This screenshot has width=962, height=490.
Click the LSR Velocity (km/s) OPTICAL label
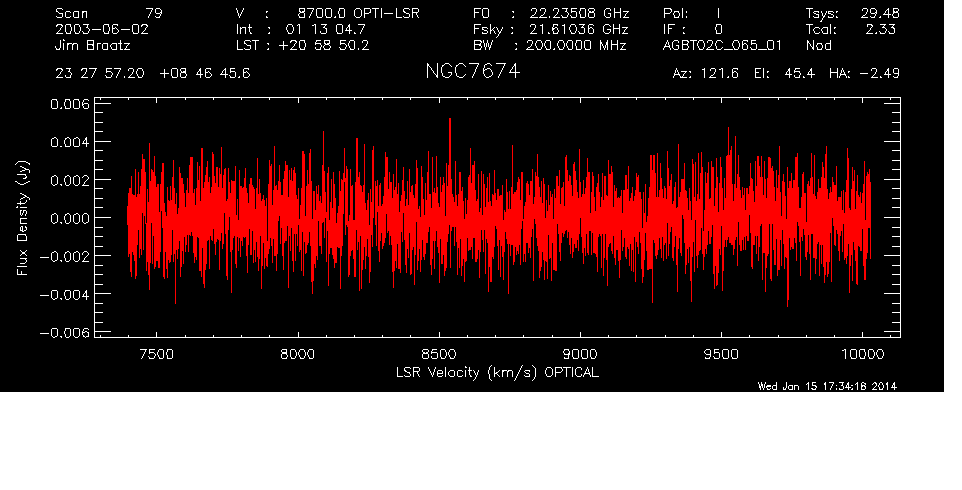498,372
